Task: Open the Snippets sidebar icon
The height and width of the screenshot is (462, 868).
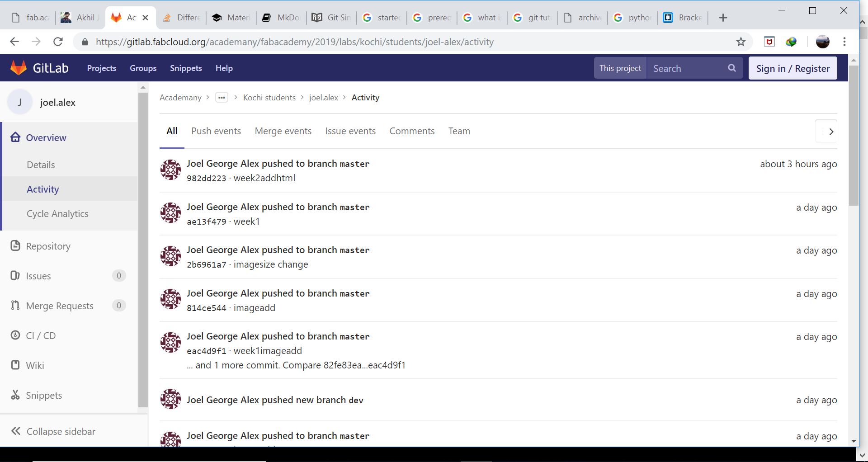Action: (15, 395)
